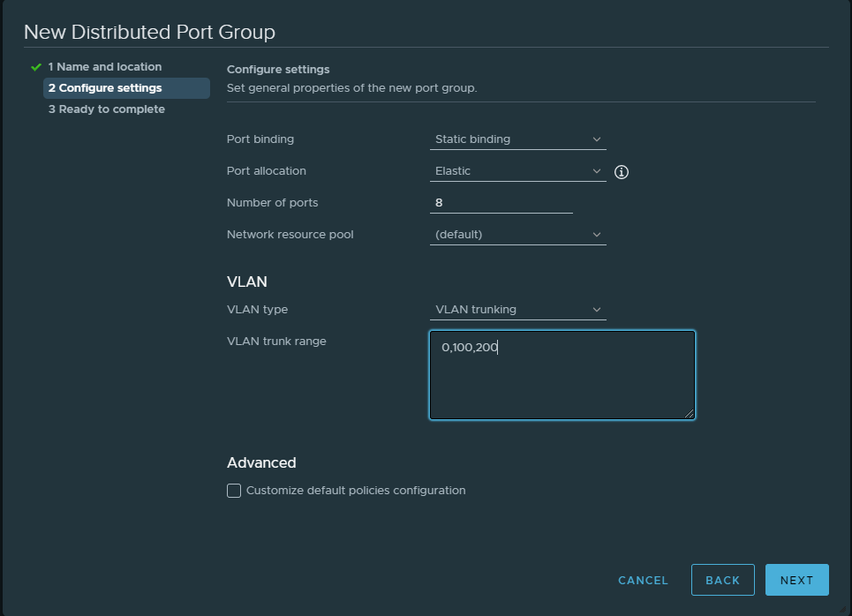The image size is (852, 616).
Task: Click the VLAN section heading
Action: (247, 282)
